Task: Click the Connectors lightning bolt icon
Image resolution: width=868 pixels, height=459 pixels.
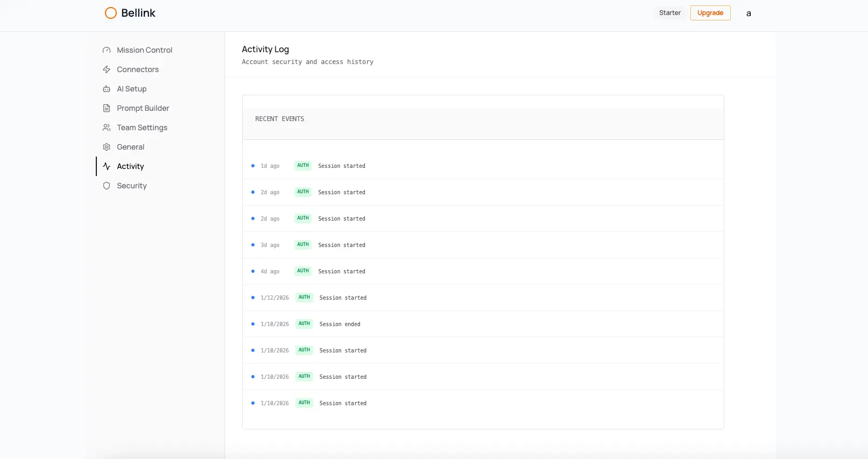Action: [107, 69]
